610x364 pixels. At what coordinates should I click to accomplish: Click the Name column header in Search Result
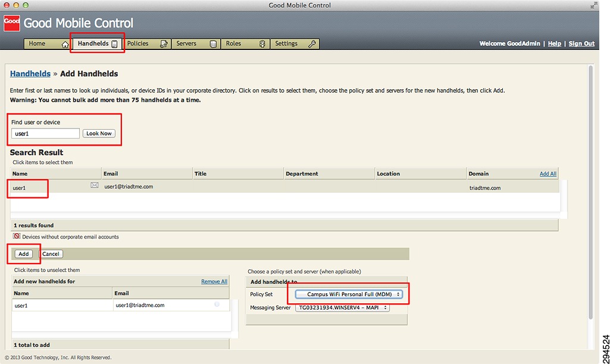[55, 174]
